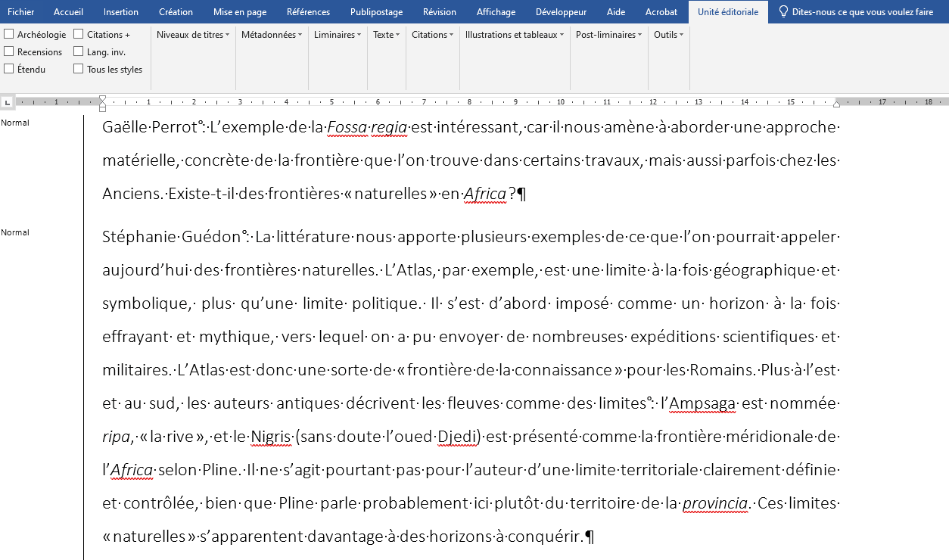
Task: Go to the Insertion tab
Action: click(121, 12)
